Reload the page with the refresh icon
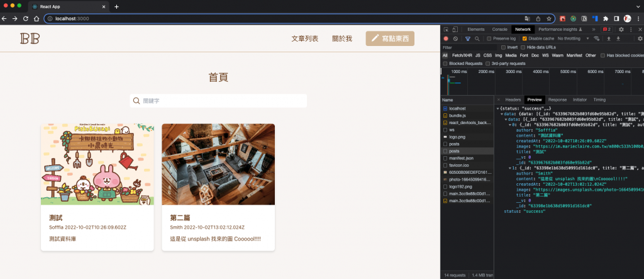This screenshot has width=644, height=279. (x=25, y=18)
